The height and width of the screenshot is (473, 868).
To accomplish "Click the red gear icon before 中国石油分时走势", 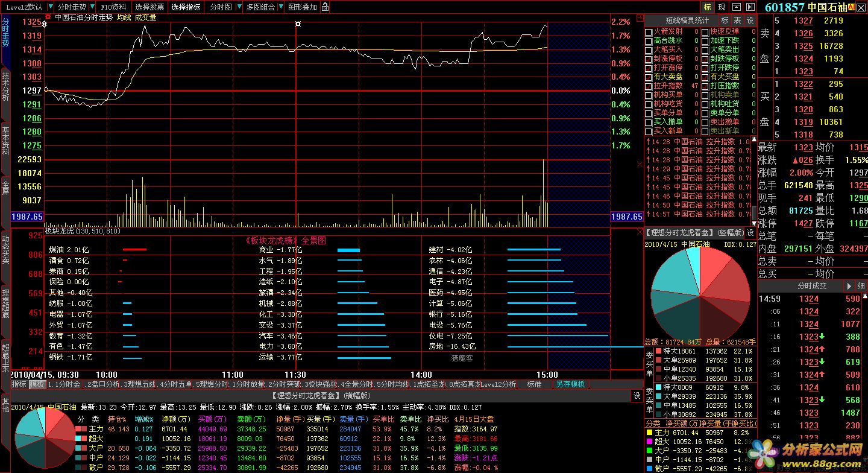I will pyautogui.click(x=48, y=17).
